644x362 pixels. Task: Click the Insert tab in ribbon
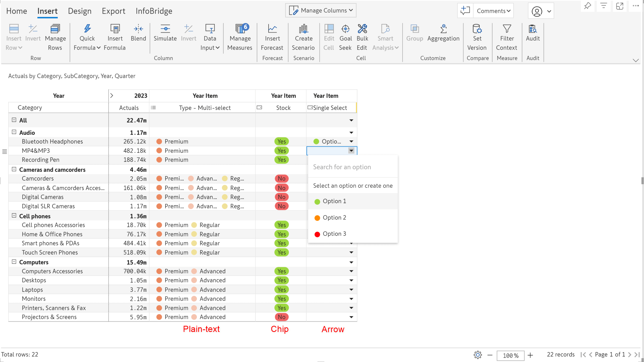click(47, 11)
